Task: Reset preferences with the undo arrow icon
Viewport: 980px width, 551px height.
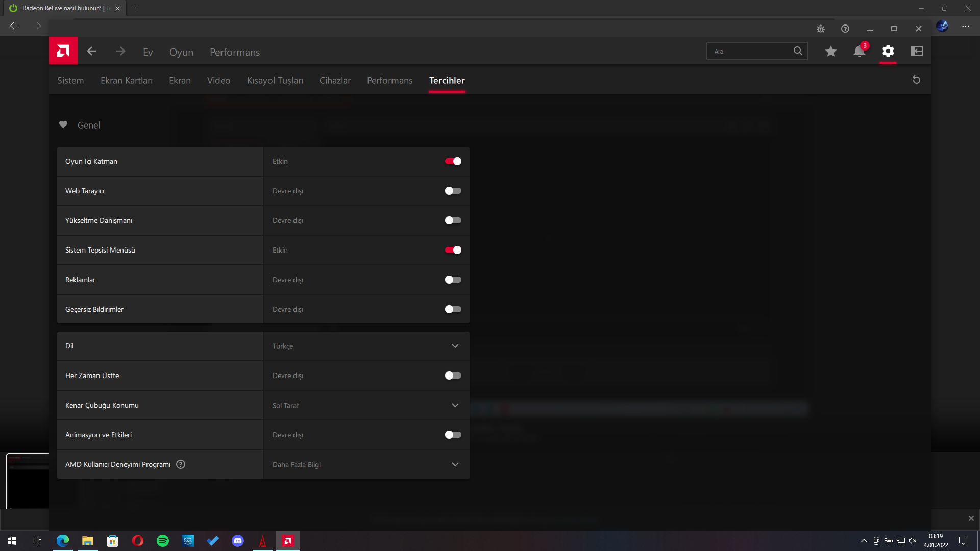Action: (x=916, y=80)
